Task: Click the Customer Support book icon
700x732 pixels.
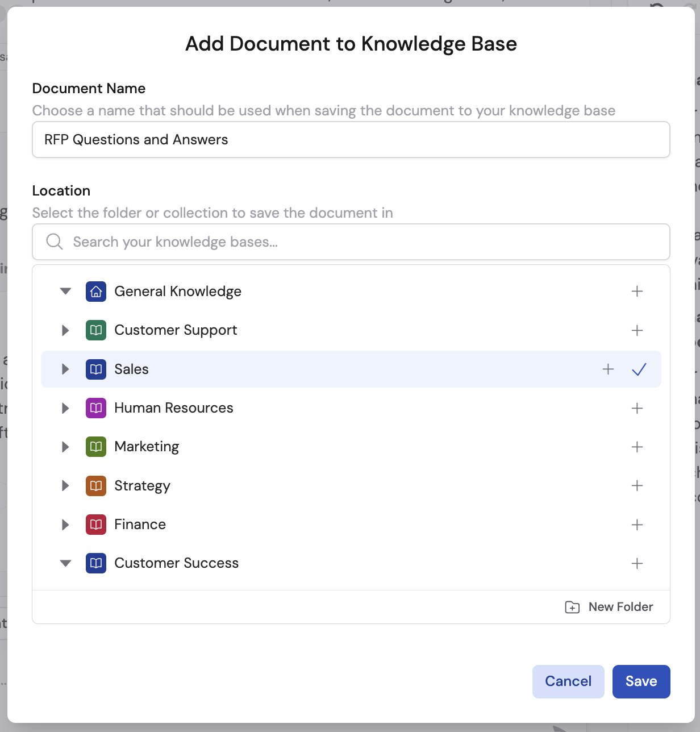Action: tap(96, 330)
